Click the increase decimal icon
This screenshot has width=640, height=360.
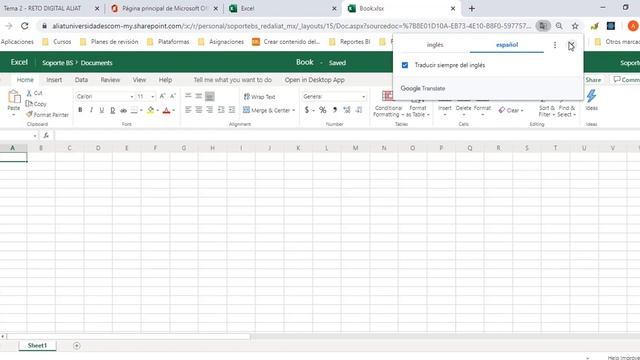click(347, 110)
